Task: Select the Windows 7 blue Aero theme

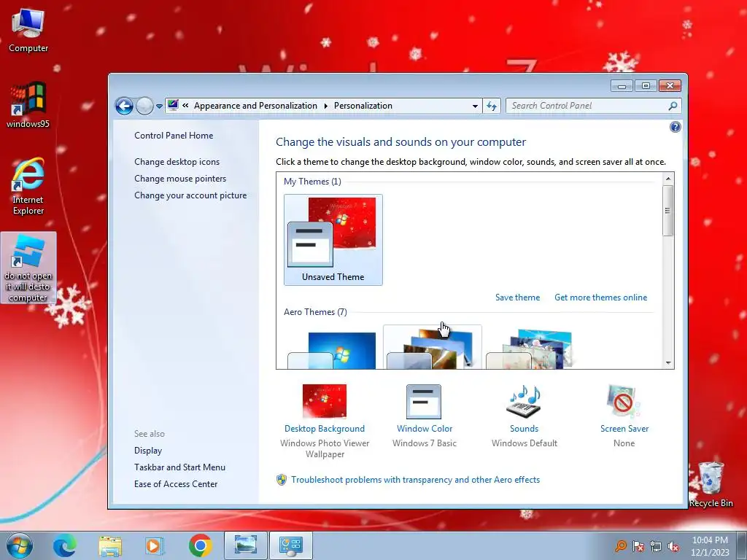Action: 333,350
